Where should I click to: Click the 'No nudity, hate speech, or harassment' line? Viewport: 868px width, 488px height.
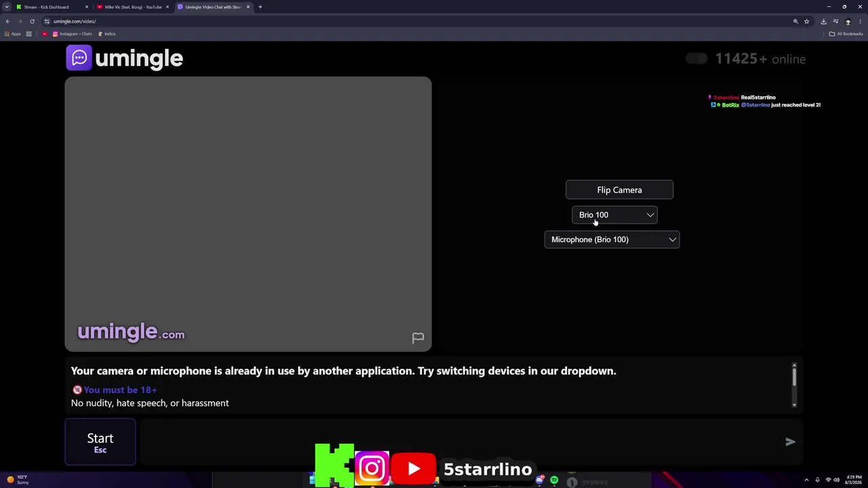click(150, 403)
